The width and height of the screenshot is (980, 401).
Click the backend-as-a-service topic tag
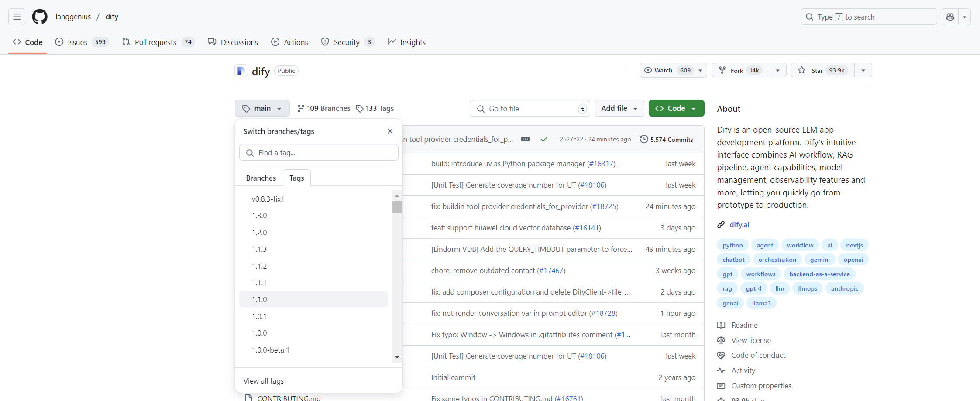click(819, 274)
